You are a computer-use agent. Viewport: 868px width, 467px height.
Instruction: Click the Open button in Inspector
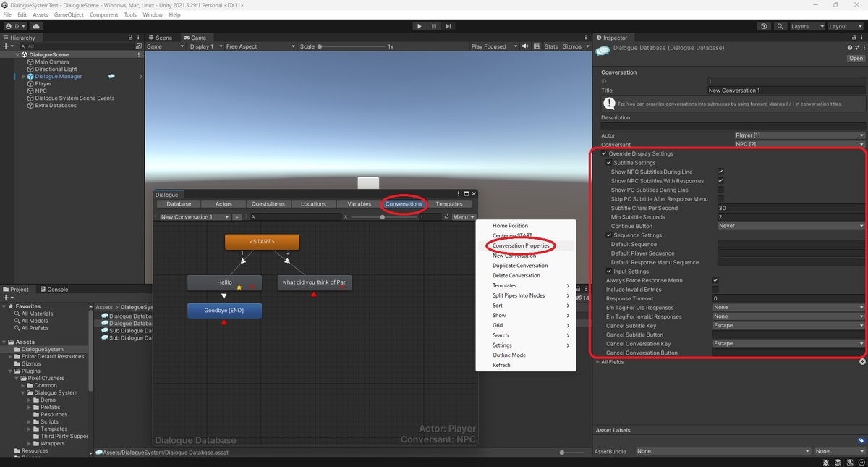[856, 59]
